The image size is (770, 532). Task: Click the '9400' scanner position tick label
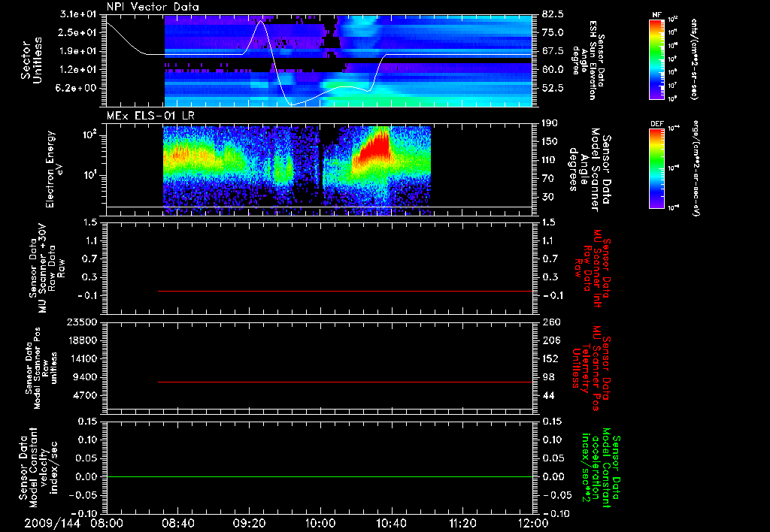tap(85, 377)
